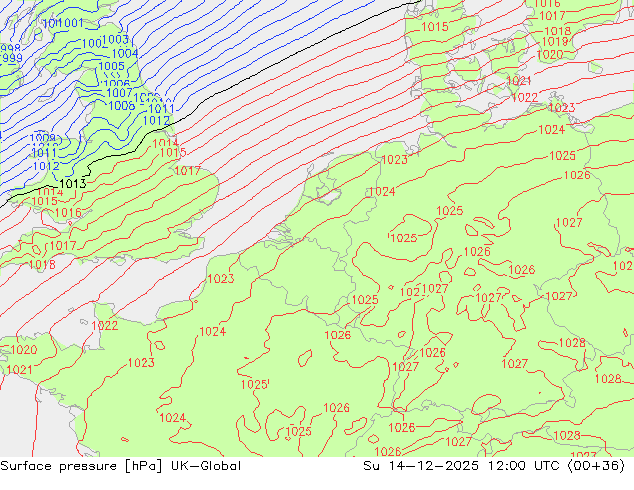Select the black "1013" isobar label

click(73, 184)
